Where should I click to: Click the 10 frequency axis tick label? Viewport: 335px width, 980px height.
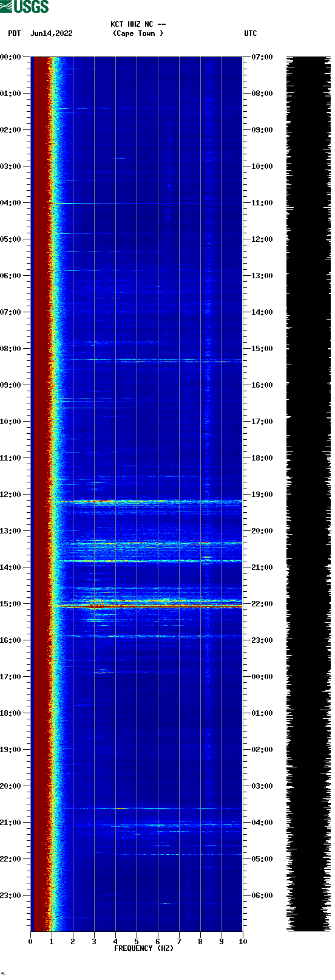243,942
